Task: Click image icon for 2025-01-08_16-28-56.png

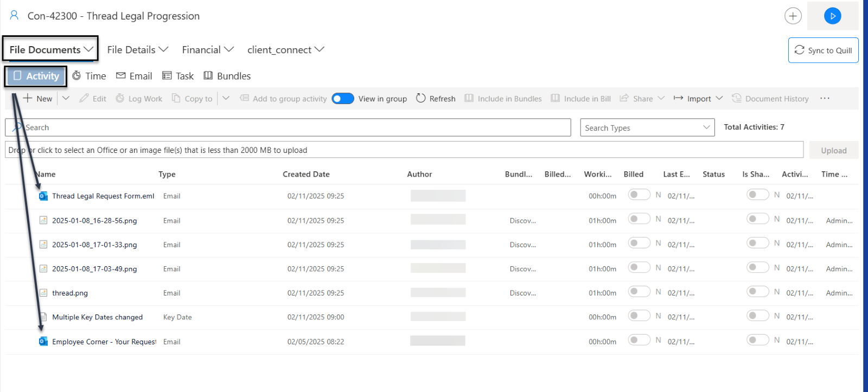Action: [43, 220]
